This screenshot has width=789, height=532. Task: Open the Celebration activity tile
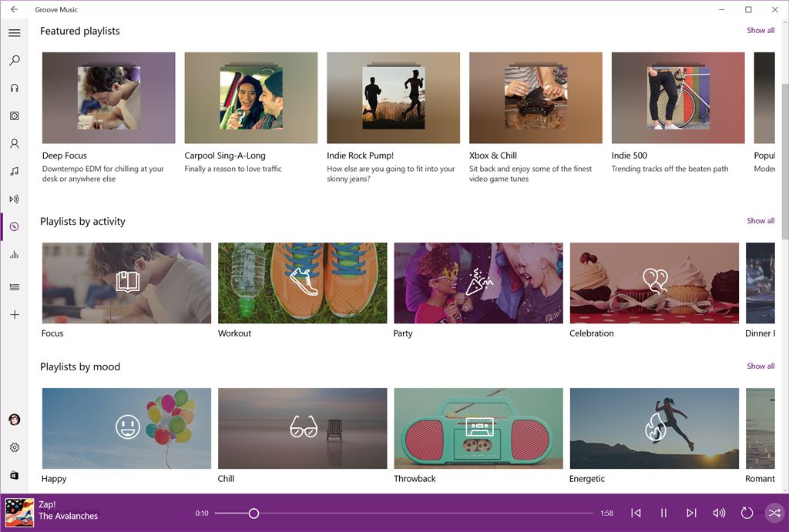click(654, 283)
